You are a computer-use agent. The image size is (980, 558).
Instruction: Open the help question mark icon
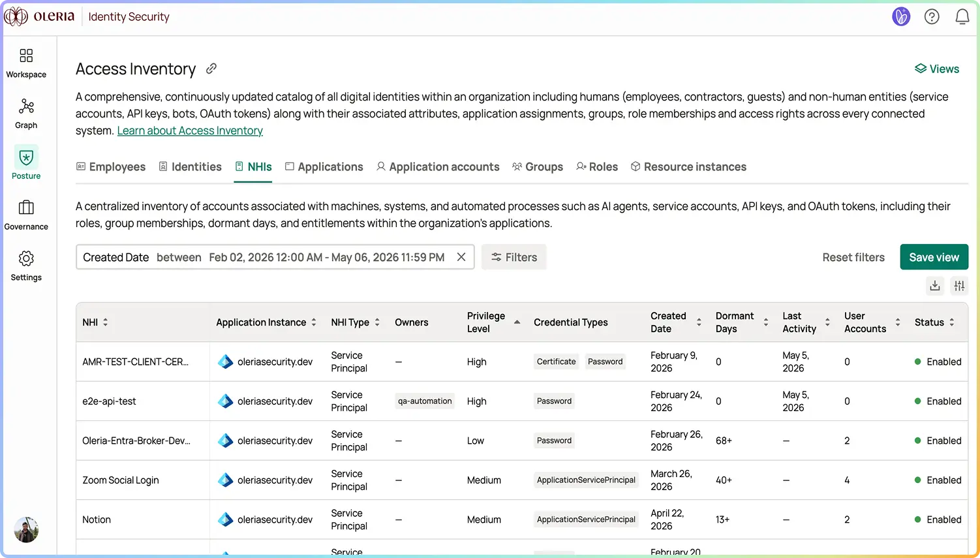pyautogui.click(x=932, y=16)
